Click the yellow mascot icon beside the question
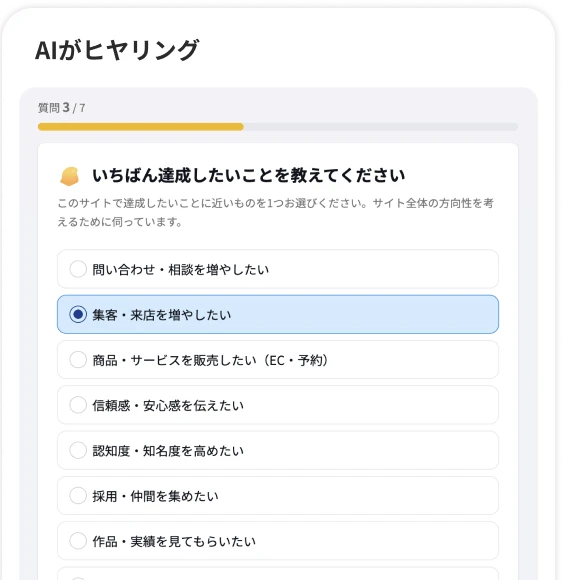The width and height of the screenshot is (564, 580). (x=70, y=176)
